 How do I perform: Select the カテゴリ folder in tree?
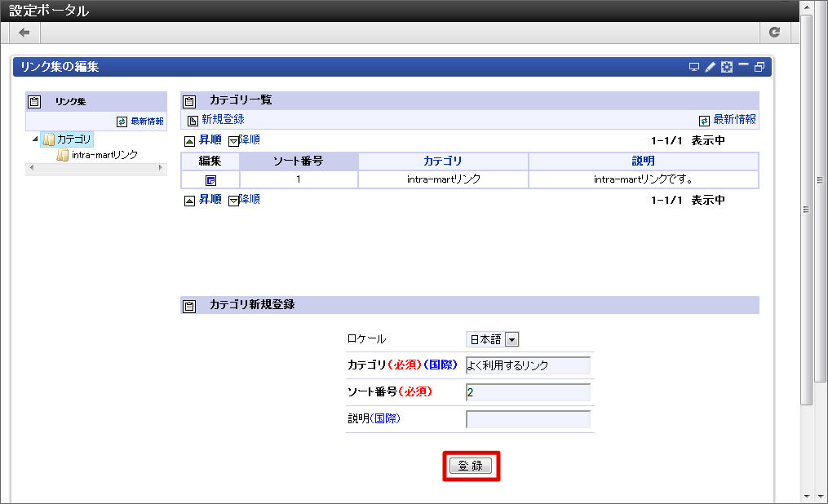click(x=67, y=139)
